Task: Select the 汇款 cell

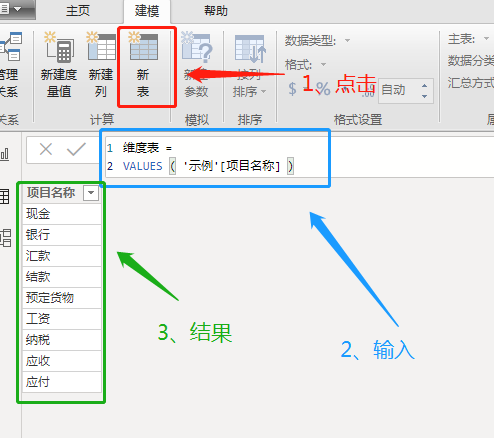Action: 62,256
